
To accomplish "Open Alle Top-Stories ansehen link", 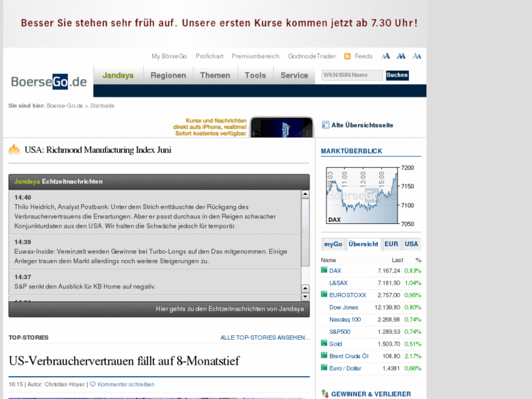I will coord(265,338).
